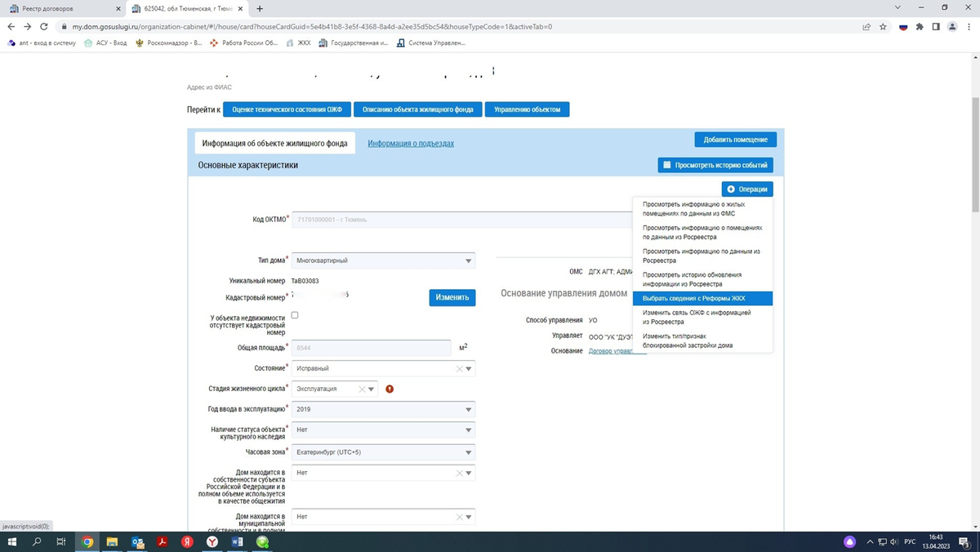Click the Russian flag extension icon
The image size is (980, 552).
click(x=903, y=26)
